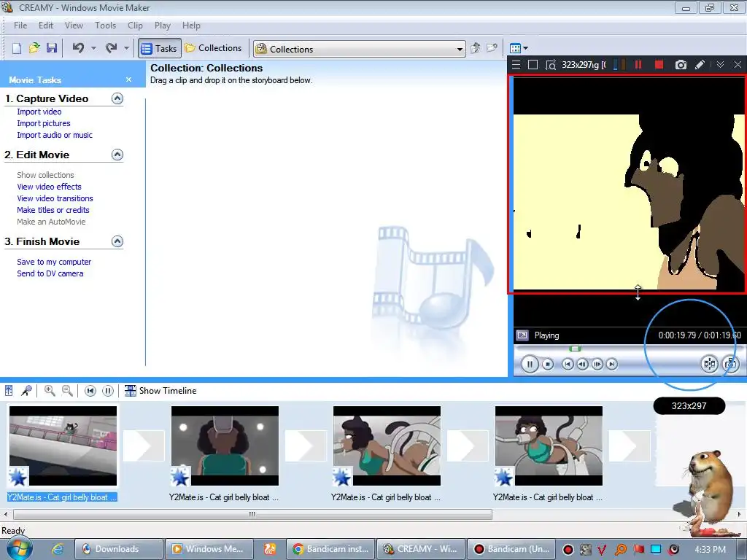Open the Play menu

point(163,26)
